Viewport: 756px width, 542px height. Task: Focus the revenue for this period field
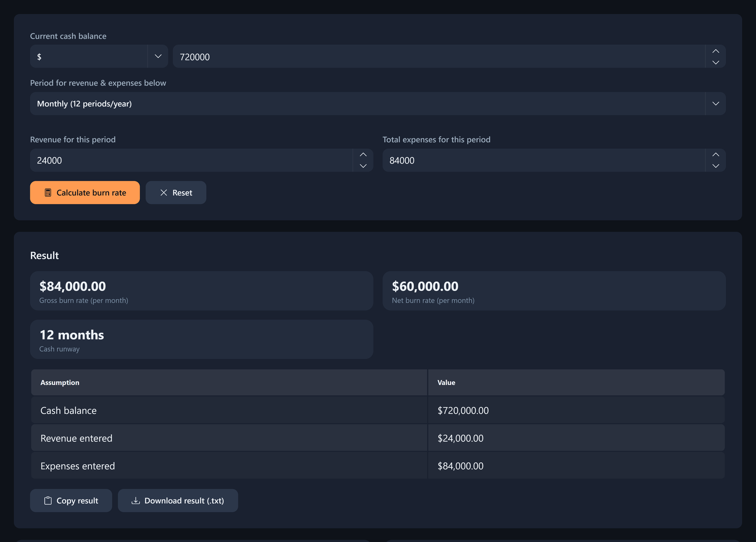191,160
